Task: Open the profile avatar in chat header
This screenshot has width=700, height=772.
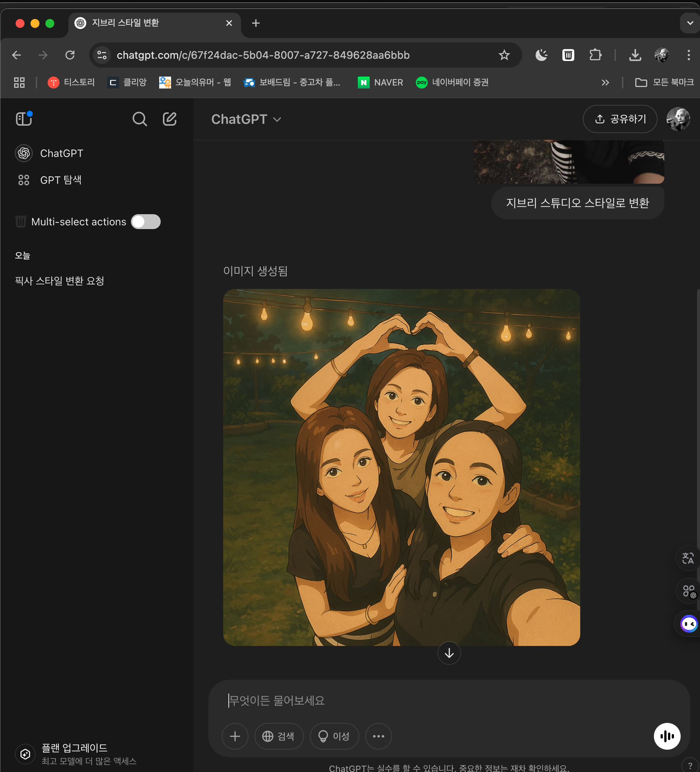Action: click(x=678, y=119)
